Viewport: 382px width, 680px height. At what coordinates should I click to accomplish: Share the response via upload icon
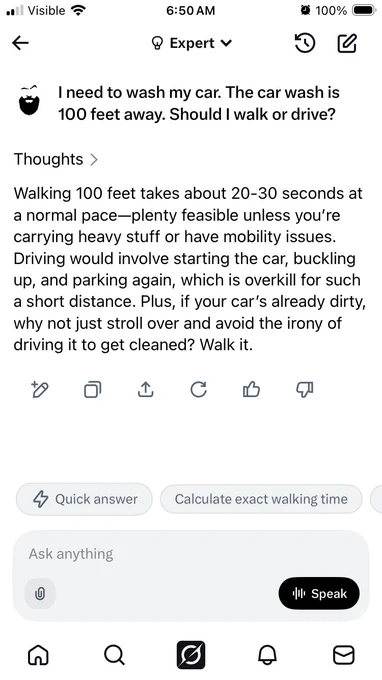pos(146,389)
